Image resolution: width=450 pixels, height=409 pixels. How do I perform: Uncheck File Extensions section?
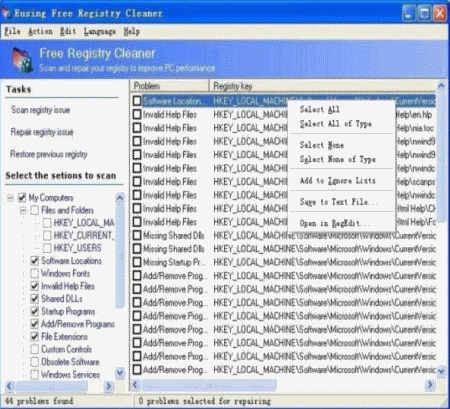pos(34,336)
